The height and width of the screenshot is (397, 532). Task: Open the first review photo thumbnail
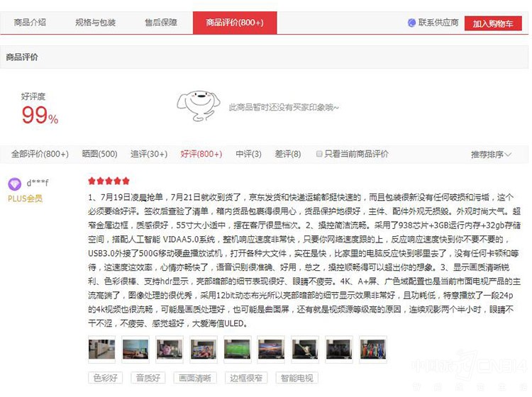point(101,350)
